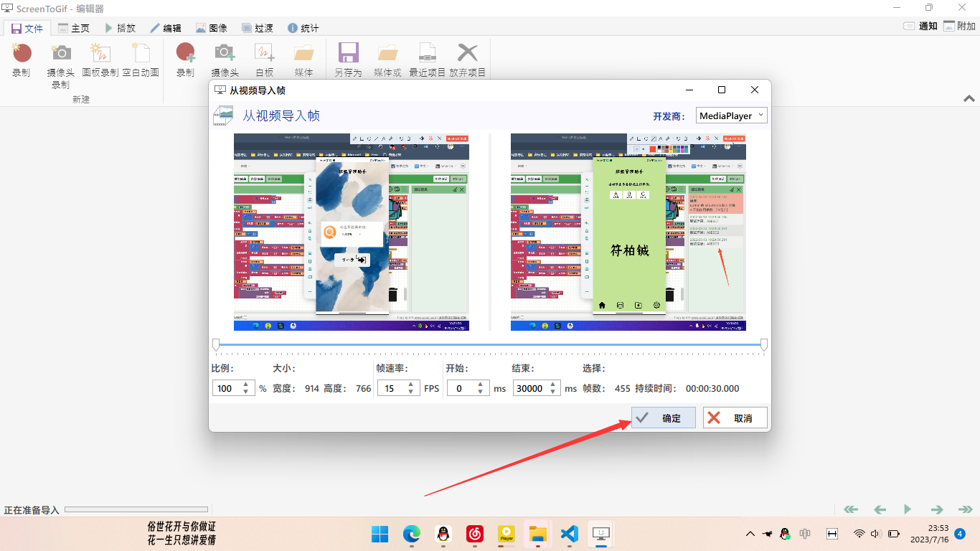Jump to last frame with navigation arrows
Image resolution: width=980 pixels, height=551 pixels.
(966, 509)
